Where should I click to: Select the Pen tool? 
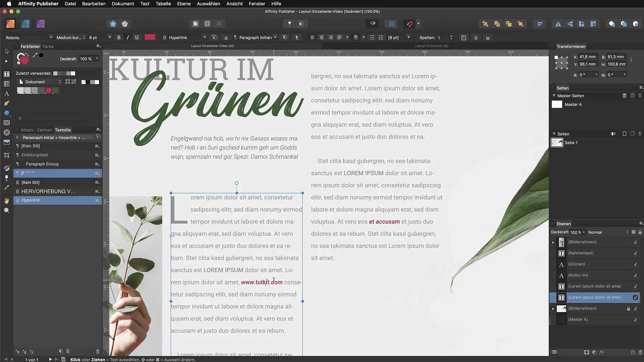coord(7,104)
